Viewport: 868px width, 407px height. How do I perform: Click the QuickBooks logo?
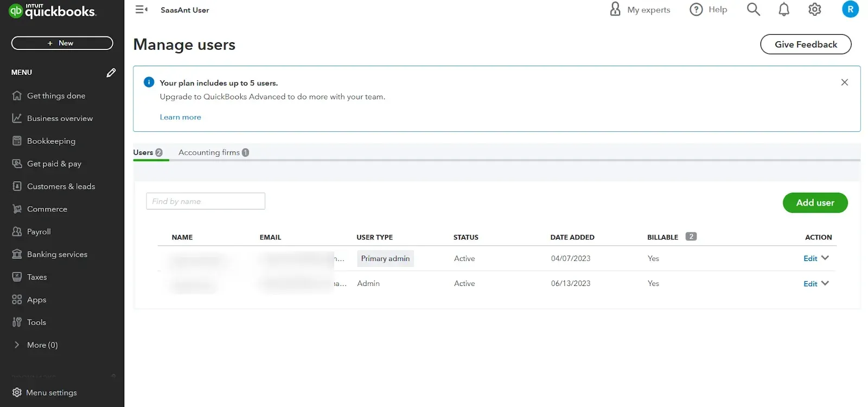coord(53,10)
